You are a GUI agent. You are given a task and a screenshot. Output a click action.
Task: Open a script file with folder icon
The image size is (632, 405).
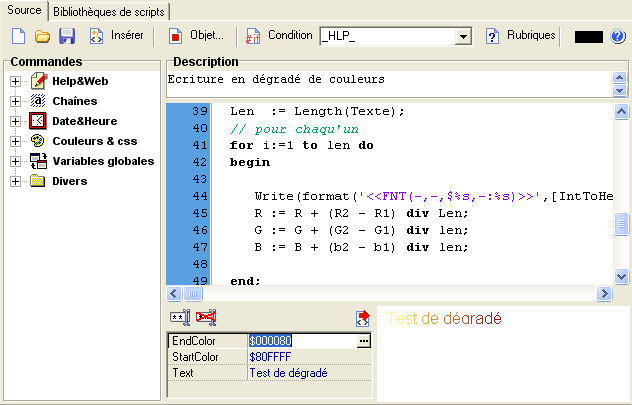point(43,36)
